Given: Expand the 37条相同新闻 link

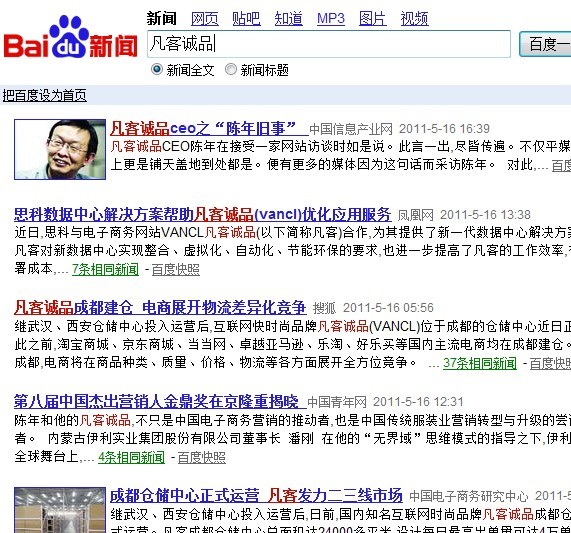Looking at the screenshot, I should click(x=480, y=363).
